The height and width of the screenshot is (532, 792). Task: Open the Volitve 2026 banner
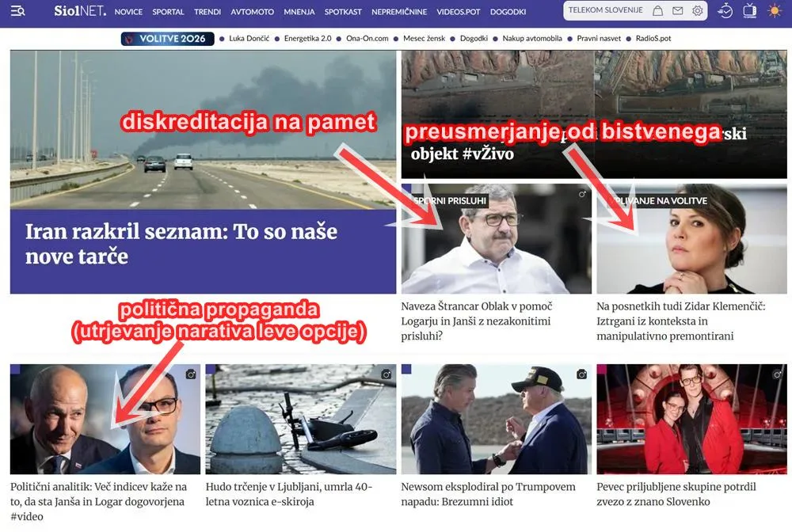point(168,39)
